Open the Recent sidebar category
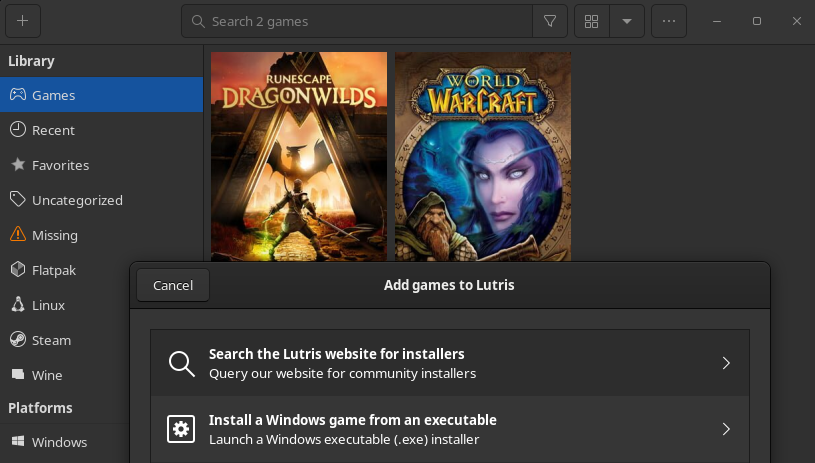 [x=101, y=130]
